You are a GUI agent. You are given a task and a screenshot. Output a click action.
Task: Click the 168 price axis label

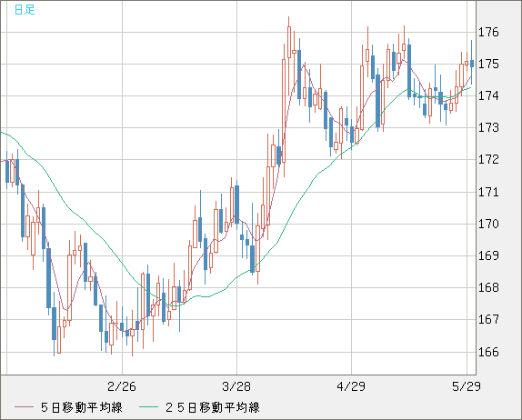coord(488,287)
